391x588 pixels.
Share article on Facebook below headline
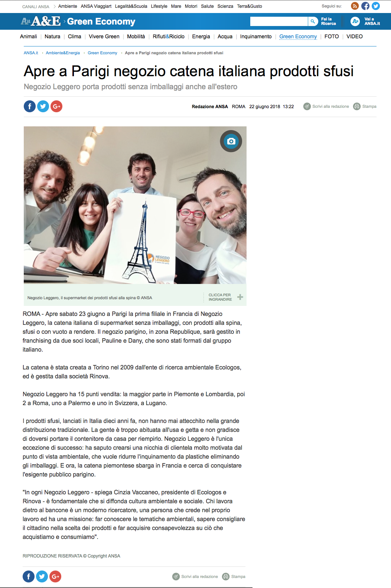coord(30,106)
